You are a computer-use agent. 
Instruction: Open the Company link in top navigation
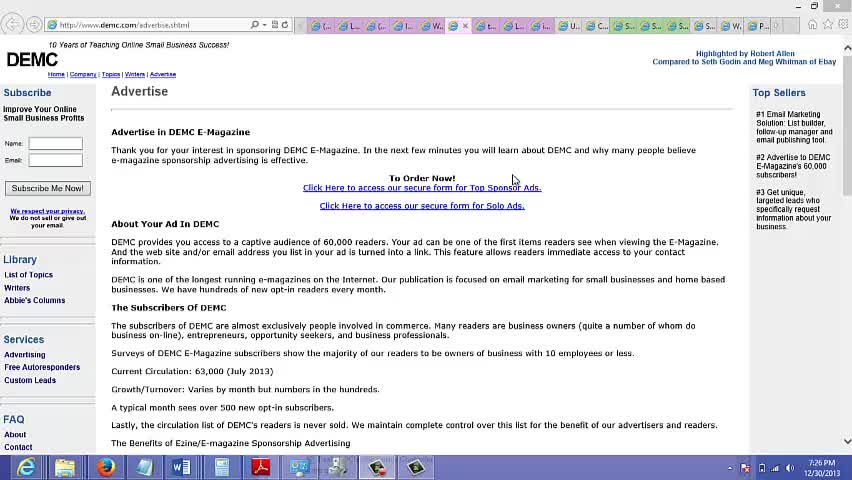[83, 74]
